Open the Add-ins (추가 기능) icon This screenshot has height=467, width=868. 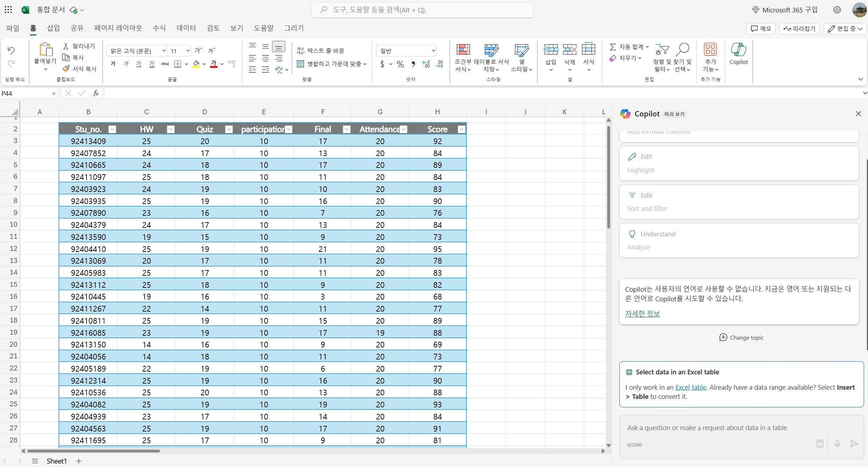pos(710,50)
